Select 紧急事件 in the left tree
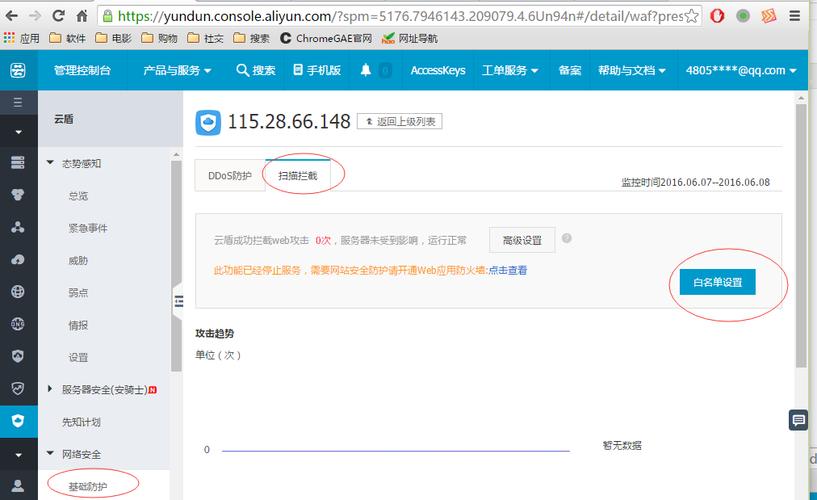 pos(88,228)
